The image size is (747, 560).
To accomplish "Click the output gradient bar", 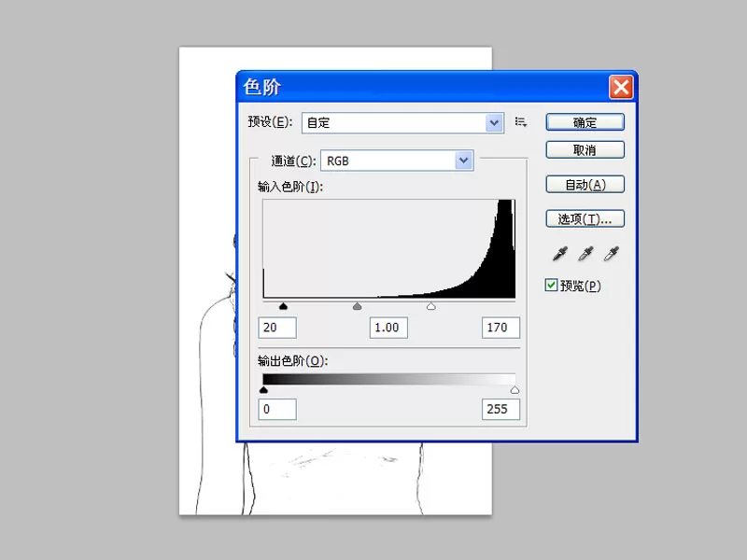I will (389, 380).
